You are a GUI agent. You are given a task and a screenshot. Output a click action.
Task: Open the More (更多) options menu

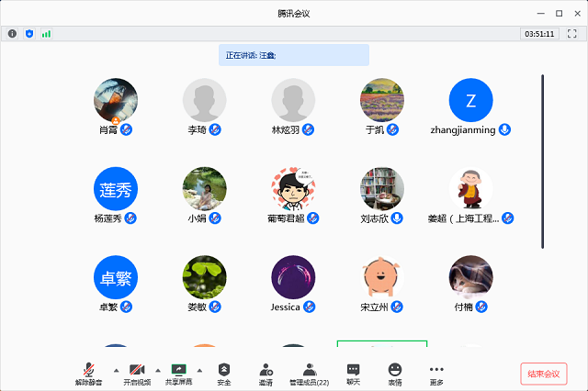436,372
